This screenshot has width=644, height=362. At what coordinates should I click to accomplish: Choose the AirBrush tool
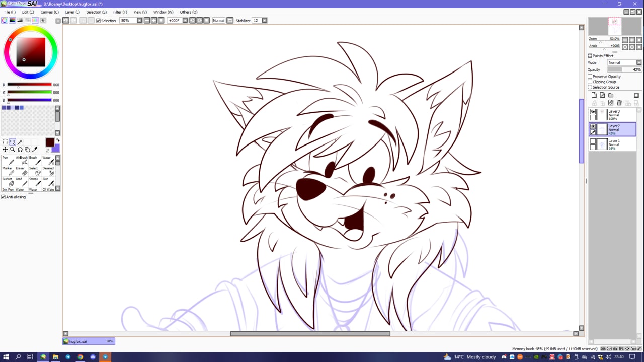(24, 162)
